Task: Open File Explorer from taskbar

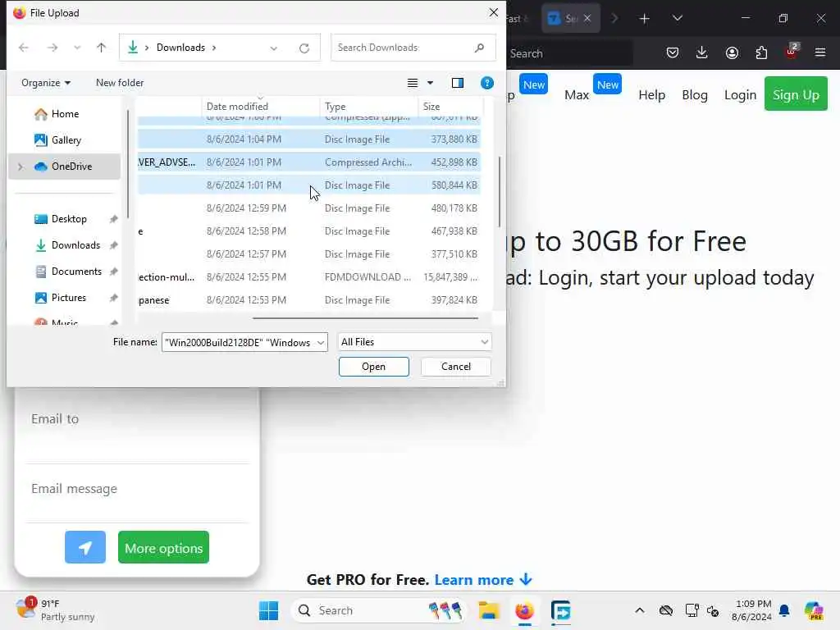Action: point(488,610)
